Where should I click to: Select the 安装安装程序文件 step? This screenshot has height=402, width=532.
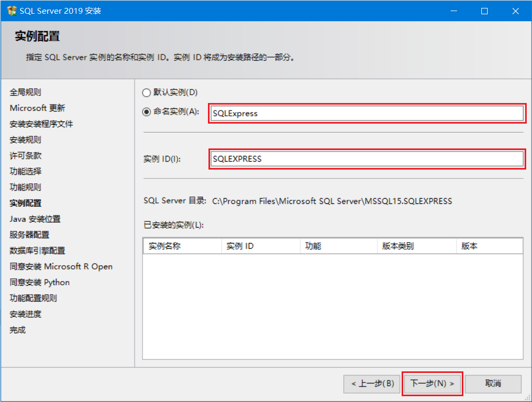[x=41, y=124]
